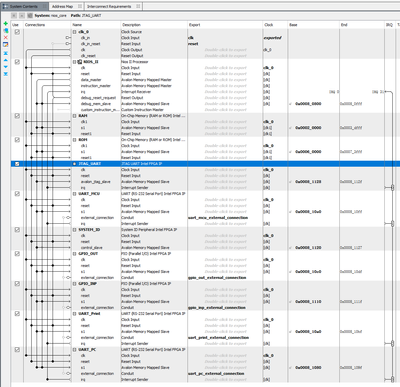Open the Interconnect Requirements tab

[x=109, y=6]
